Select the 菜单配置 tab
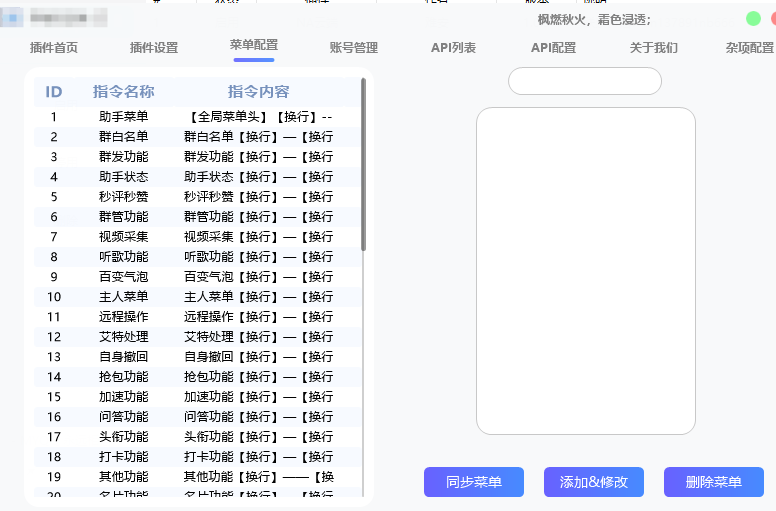This screenshot has height=511, width=776. [254, 45]
